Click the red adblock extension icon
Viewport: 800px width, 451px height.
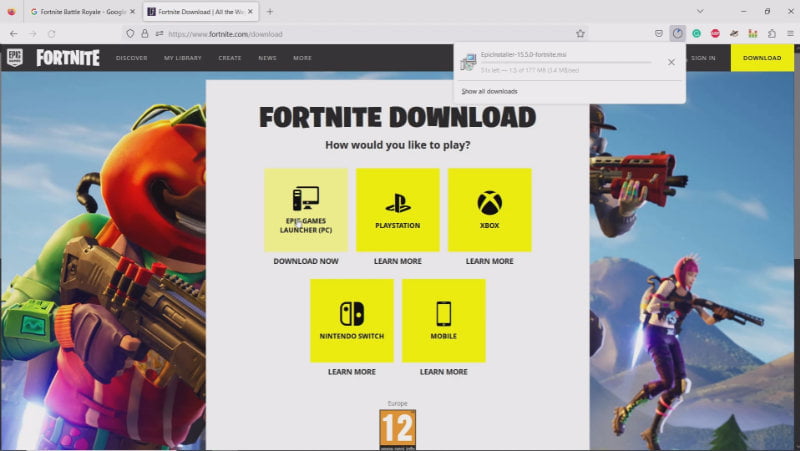tap(715, 34)
